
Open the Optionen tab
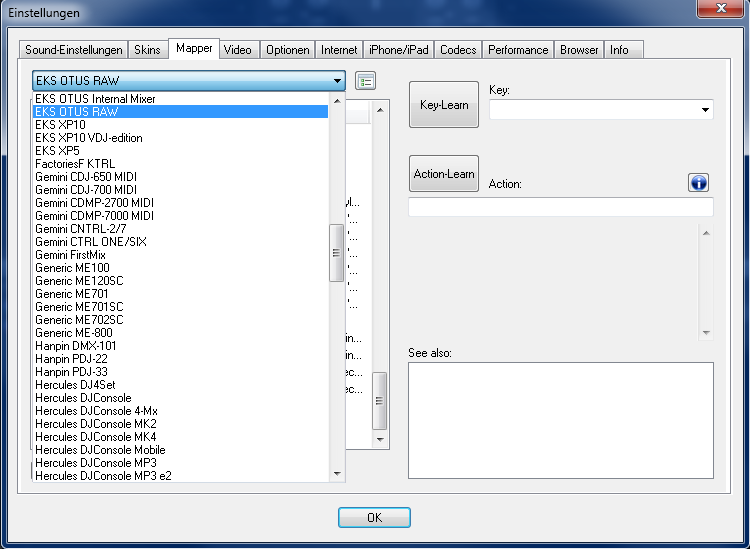point(287,50)
